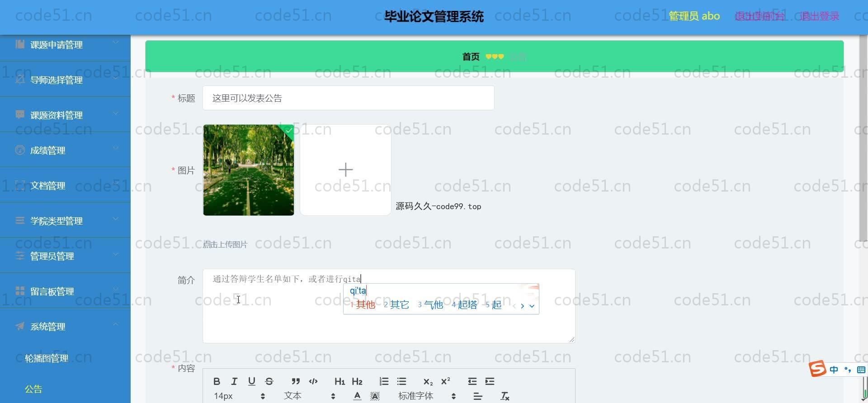The height and width of the screenshot is (403, 868).
Task: Expand the 导师选择管理 sidebar menu
Action: point(65,80)
